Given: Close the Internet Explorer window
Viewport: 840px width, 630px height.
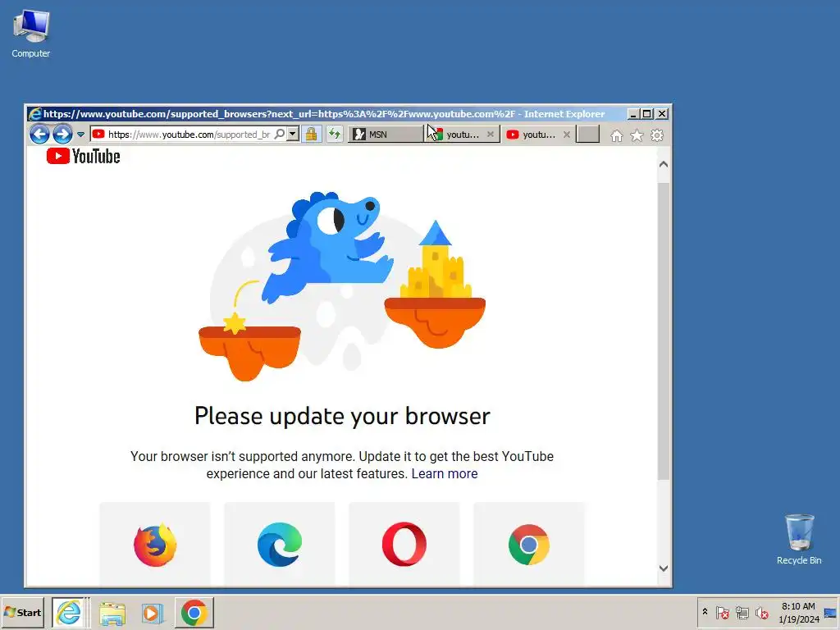Looking at the screenshot, I should (x=662, y=113).
